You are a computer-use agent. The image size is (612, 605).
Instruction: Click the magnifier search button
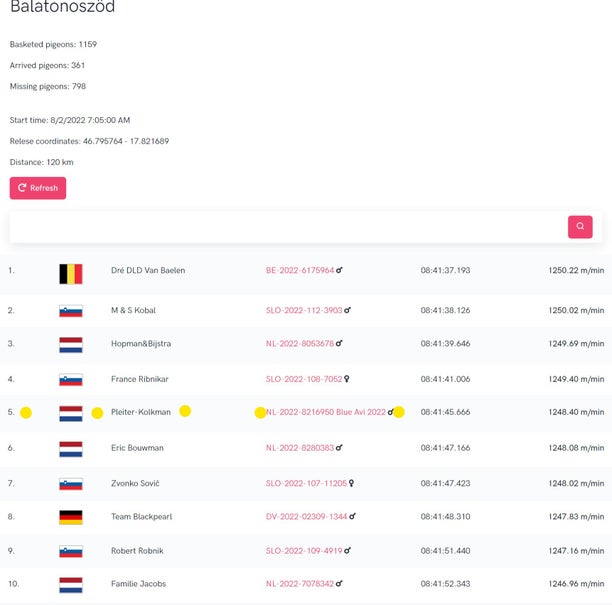click(580, 227)
